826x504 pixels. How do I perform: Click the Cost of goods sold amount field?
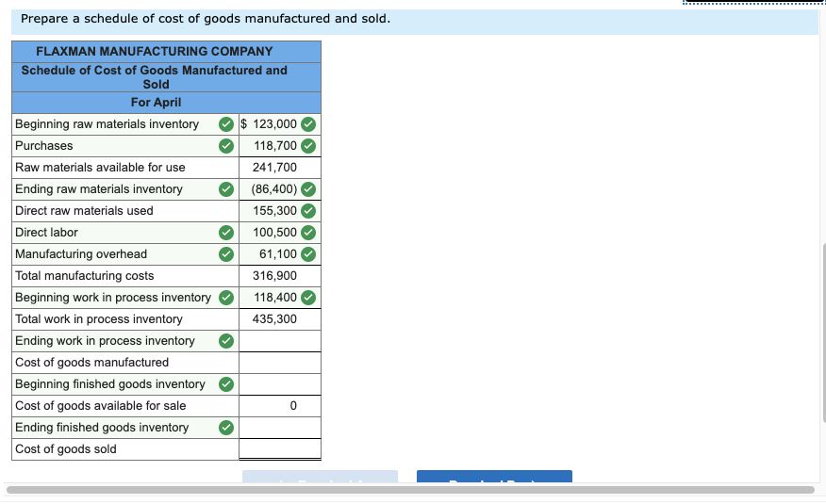280,448
